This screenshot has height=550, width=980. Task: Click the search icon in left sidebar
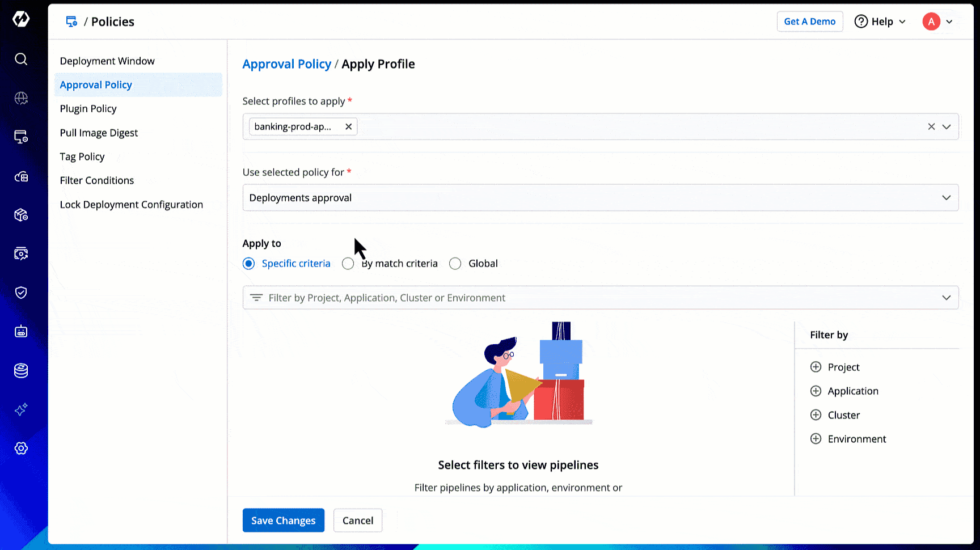21,59
